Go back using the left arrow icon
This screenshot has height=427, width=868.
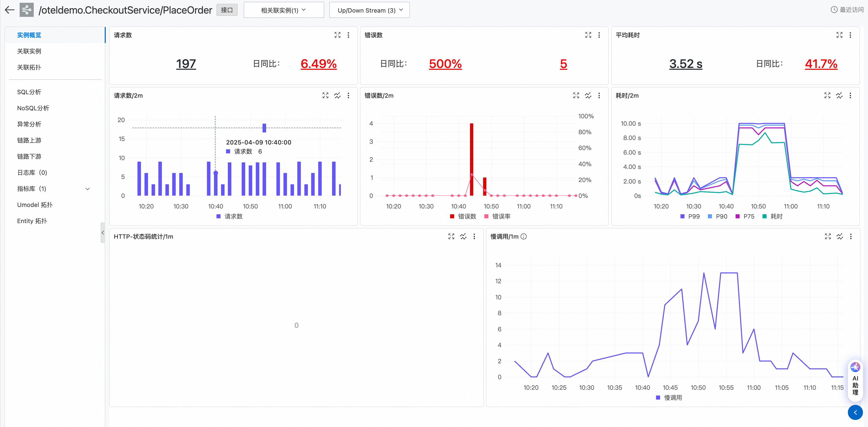(10, 10)
